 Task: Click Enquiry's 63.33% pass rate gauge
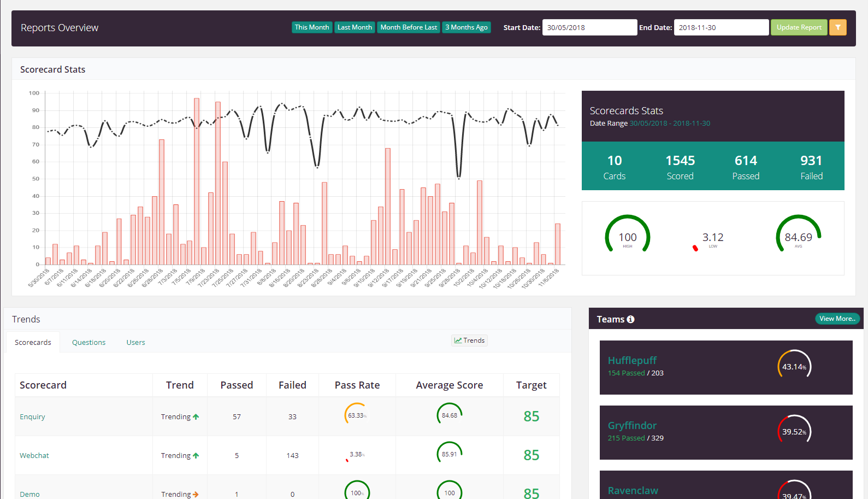[x=356, y=415]
